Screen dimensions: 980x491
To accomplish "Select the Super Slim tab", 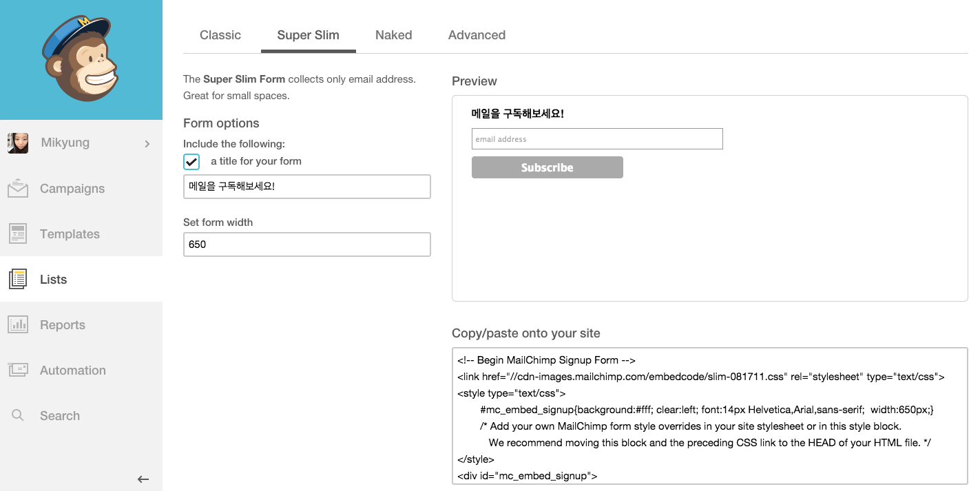I will pos(308,35).
